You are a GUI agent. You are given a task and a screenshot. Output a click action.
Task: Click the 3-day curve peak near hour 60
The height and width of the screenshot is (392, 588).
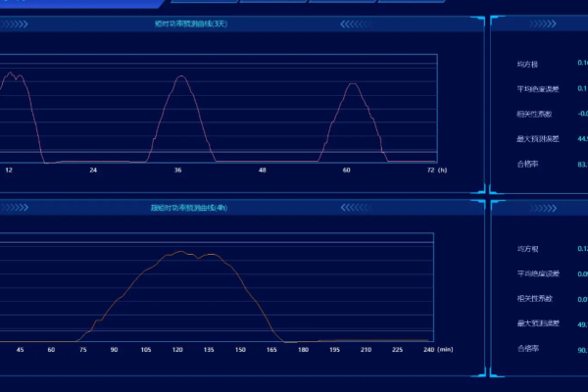[x=353, y=84]
